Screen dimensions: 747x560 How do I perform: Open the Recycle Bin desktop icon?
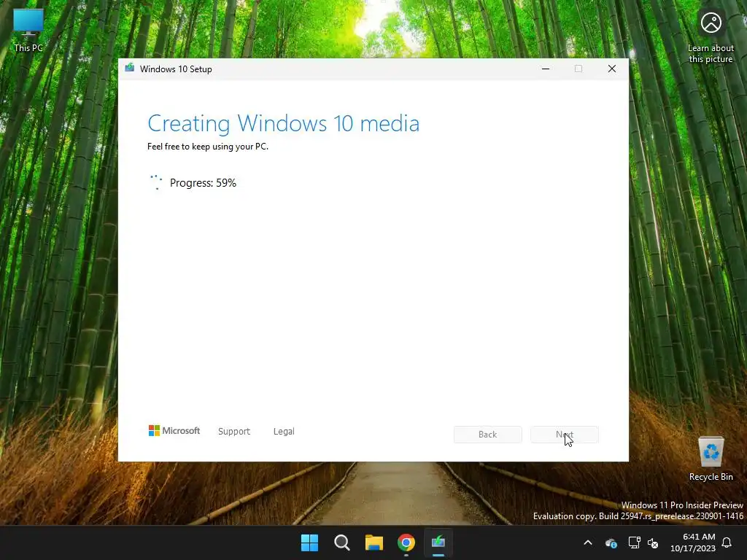click(x=711, y=459)
